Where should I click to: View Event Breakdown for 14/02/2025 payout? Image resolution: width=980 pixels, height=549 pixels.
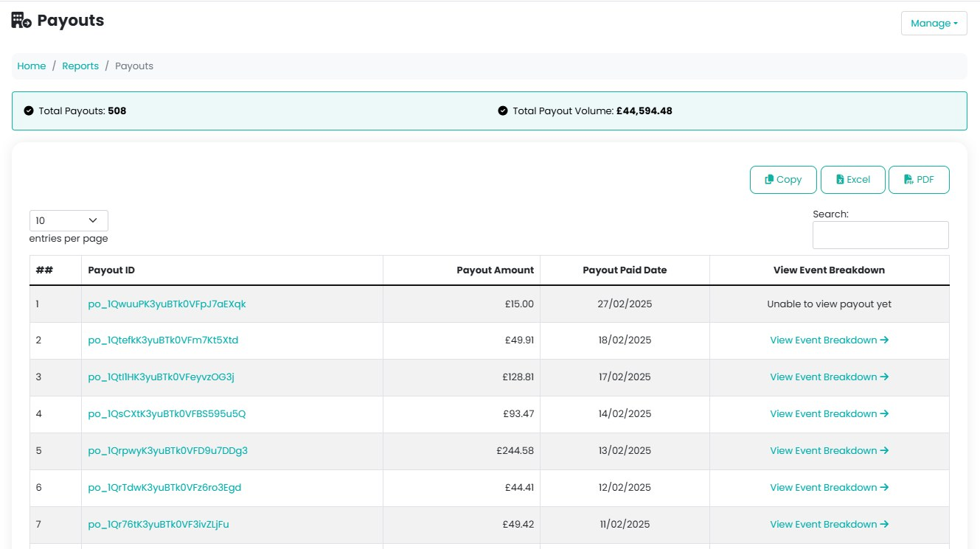click(x=829, y=414)
